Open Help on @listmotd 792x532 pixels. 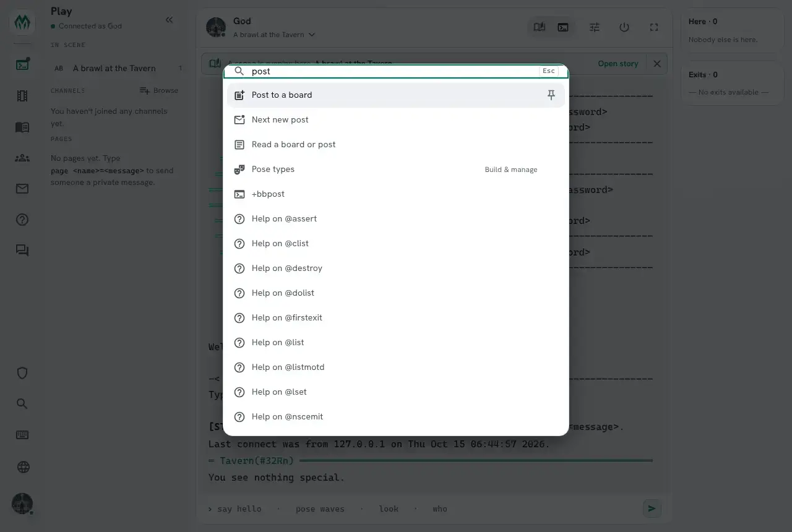pyautogui.click(x=396, y=367)
